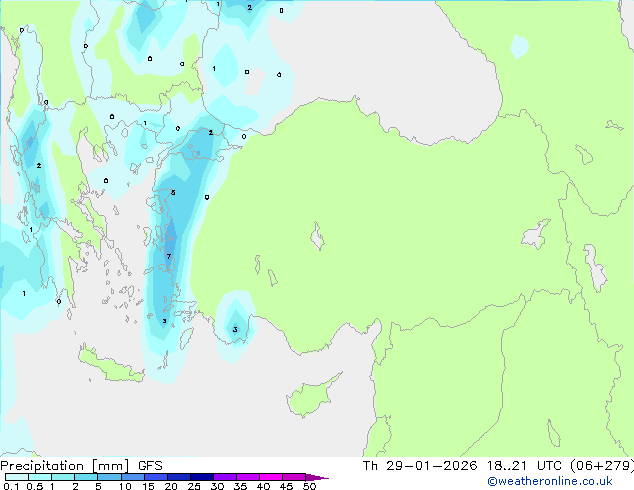
Task: Click the legend label "25"
Action: (194, 486)
